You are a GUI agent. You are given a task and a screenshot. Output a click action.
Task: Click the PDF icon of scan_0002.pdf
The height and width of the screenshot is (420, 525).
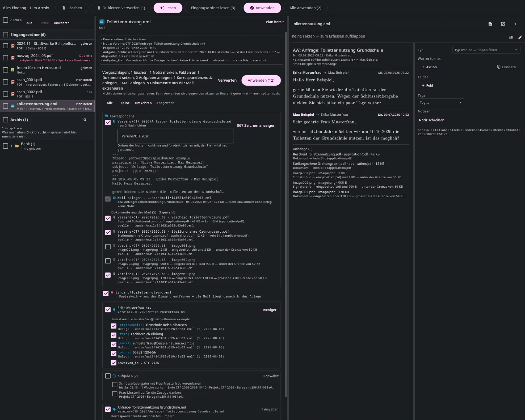pyautogui.click(x=12, y=94)
